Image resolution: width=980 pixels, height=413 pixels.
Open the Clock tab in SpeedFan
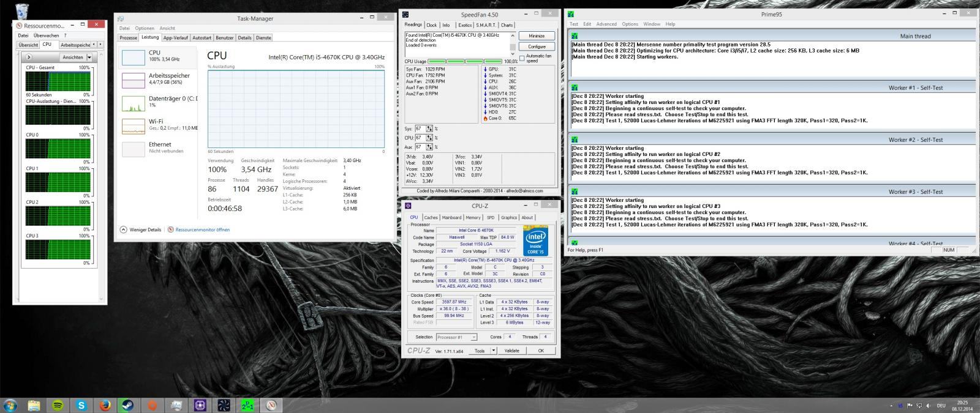(432, 25)
